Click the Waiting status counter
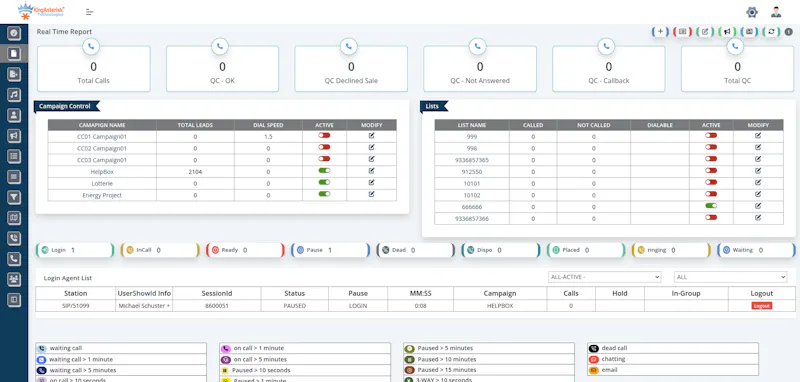Image resolution: width=800 pixels, height=382 pixels. tap(757, 250)
